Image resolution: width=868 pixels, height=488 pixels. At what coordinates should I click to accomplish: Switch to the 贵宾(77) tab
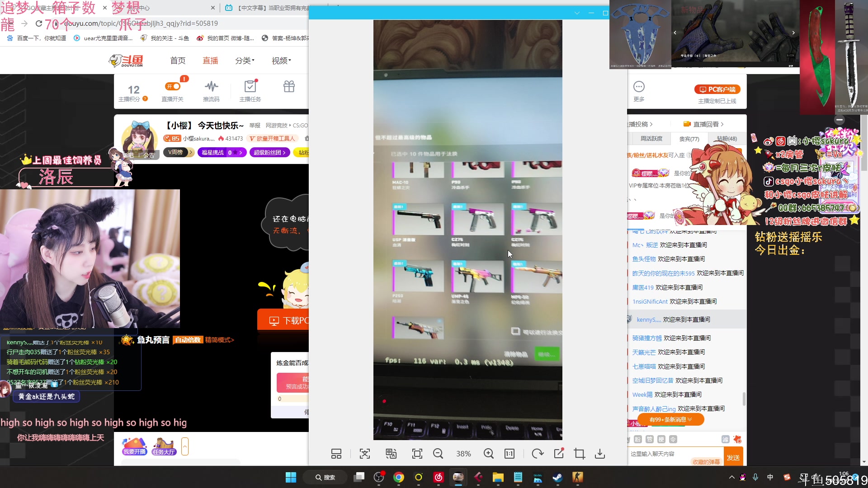(x=689, y=139)
